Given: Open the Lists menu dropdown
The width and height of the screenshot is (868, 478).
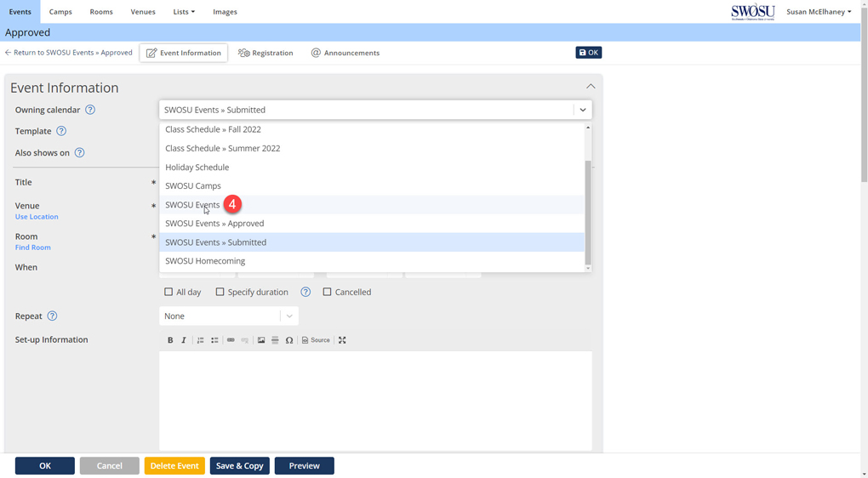Looking at the screenshot, I should pos(184,12).
